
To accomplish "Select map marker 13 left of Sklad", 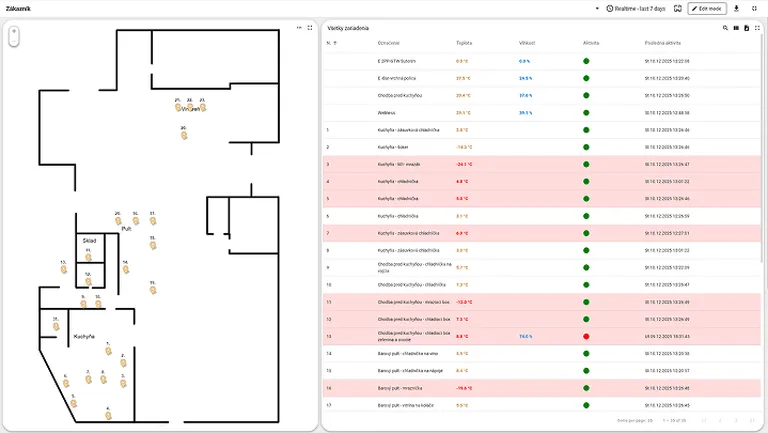I will pyautogui.click(x=64, y=269).
